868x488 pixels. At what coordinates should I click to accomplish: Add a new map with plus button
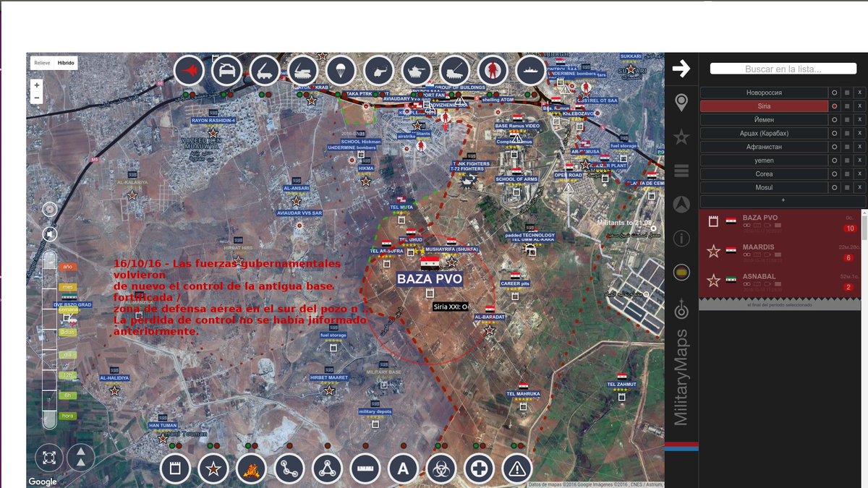pos(783,200)
